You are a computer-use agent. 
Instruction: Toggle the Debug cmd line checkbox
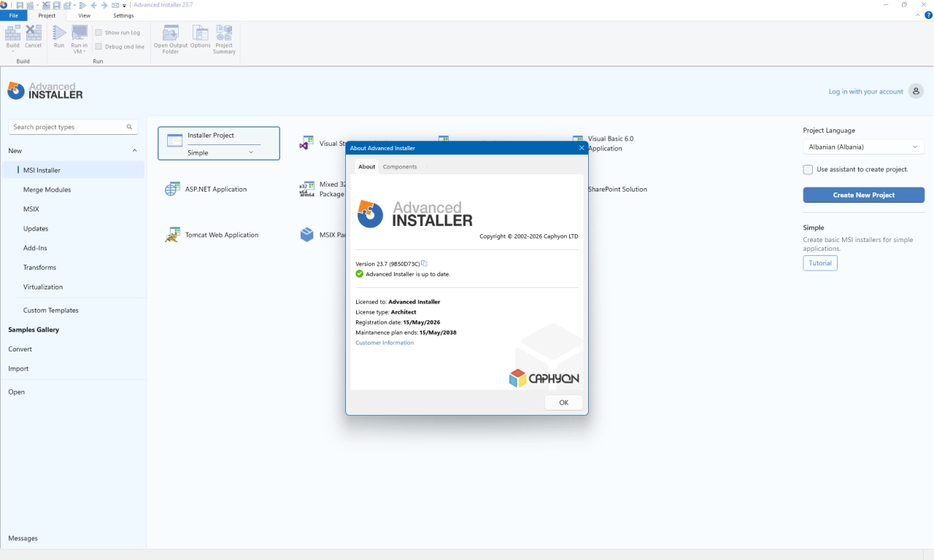click(x=99, y=47)
